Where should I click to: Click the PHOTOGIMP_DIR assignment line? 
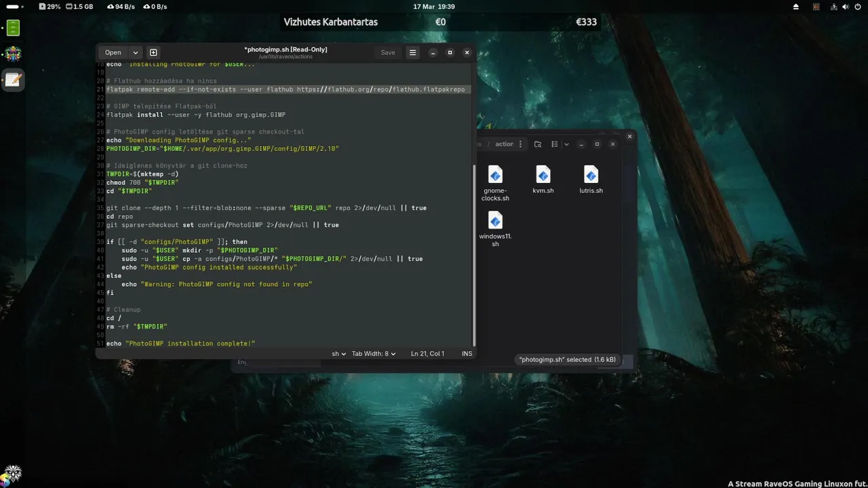click(x=222, y=148)
